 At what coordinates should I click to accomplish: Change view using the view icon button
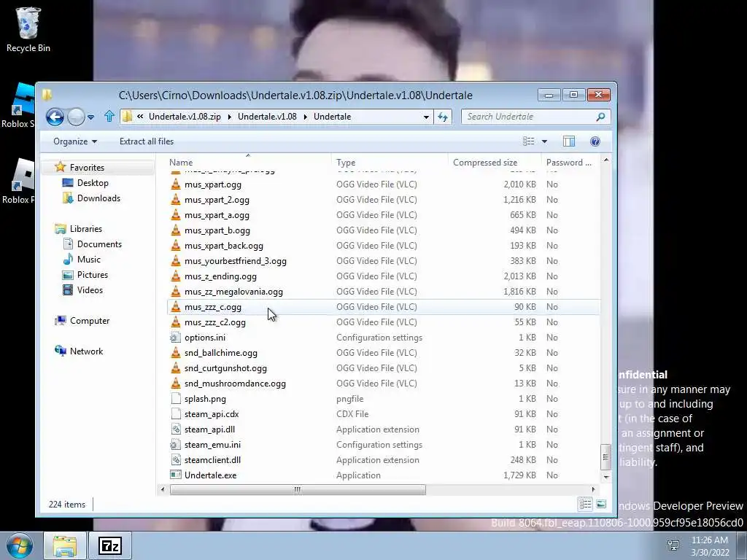(x=528, y=141)
